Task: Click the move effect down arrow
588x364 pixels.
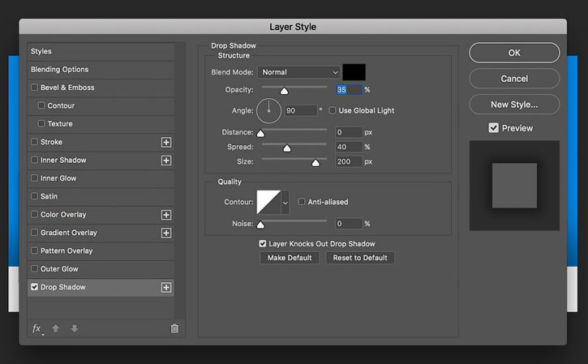Action: [x=75, y=328]
